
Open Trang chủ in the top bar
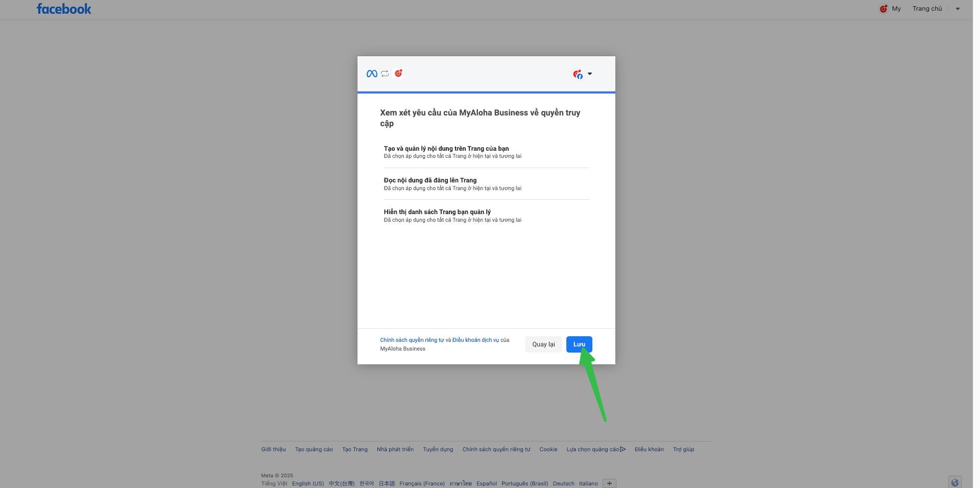point(927,9)
